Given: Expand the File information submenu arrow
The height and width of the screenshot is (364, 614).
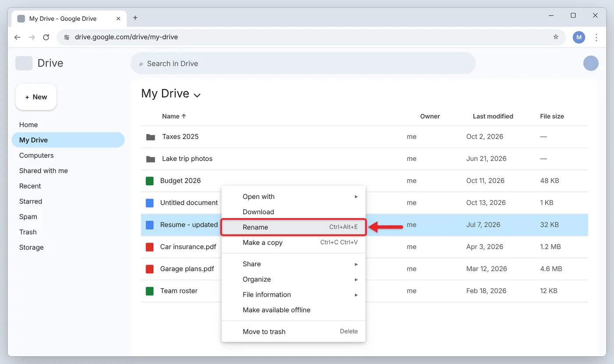Looking at the screenshot, I should 356,295.
